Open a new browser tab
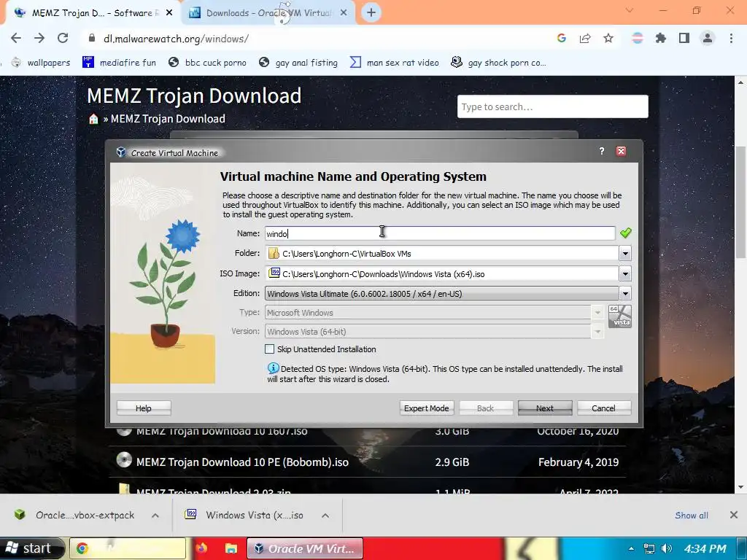This screenshot has height=560, width=747. [x=371, y=13]
